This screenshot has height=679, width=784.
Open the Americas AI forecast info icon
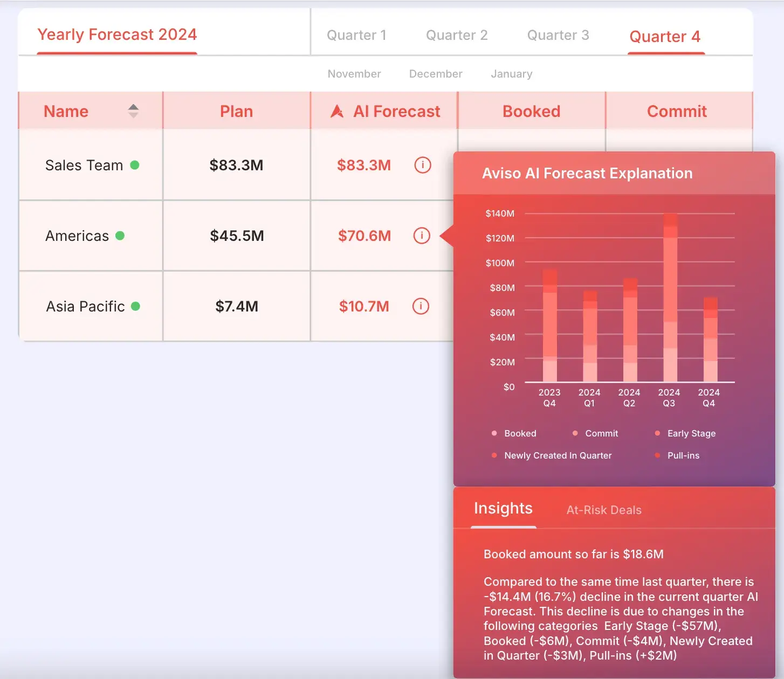(421, 235)
